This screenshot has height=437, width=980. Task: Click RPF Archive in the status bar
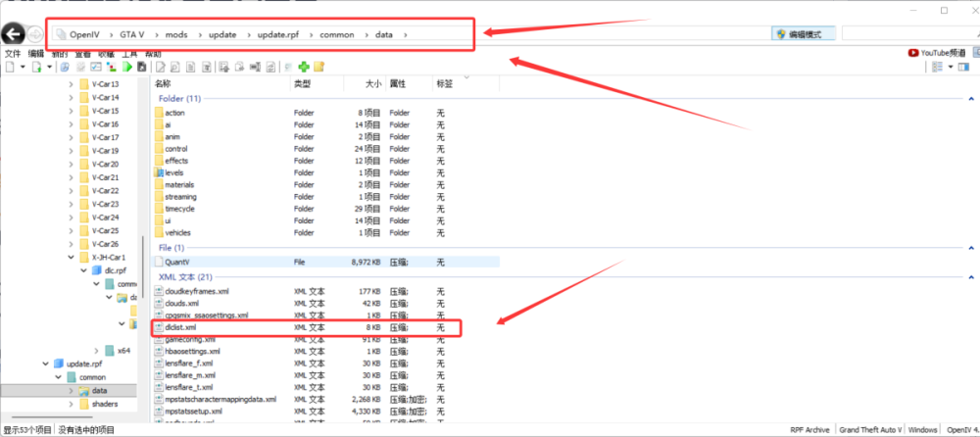click(809, 429)
